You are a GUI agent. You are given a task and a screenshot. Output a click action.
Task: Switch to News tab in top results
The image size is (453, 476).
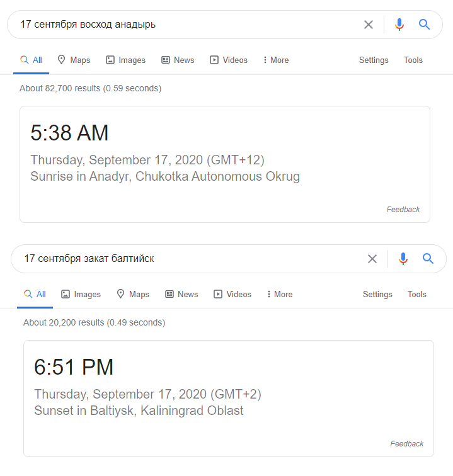pos(178,60)
